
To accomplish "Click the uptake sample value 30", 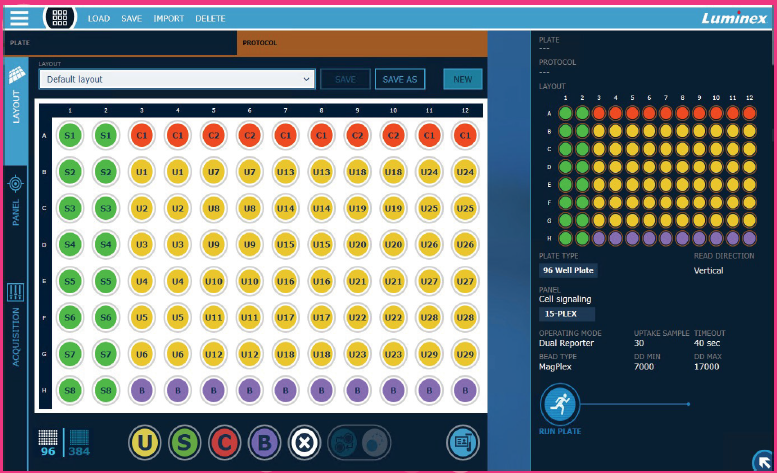I will click(639, 343).
